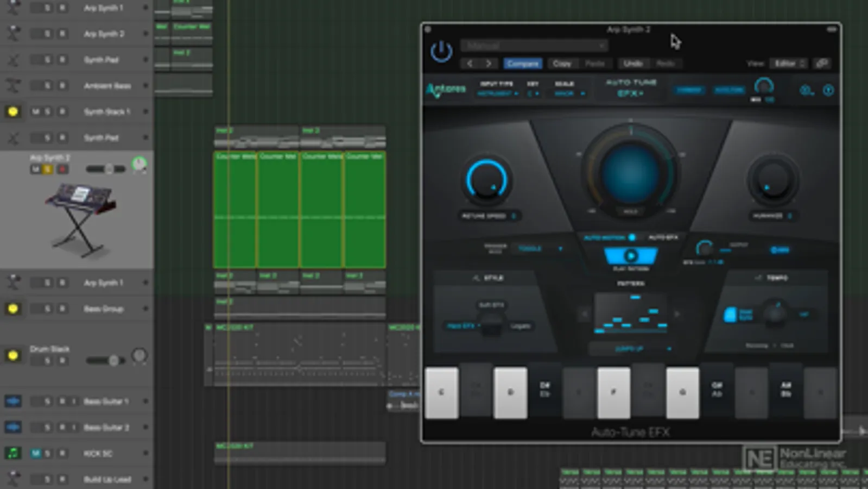Viewport: 868px width, 489px height.
Task: Open the plugin link chain icon
Action: click(822, 64)
